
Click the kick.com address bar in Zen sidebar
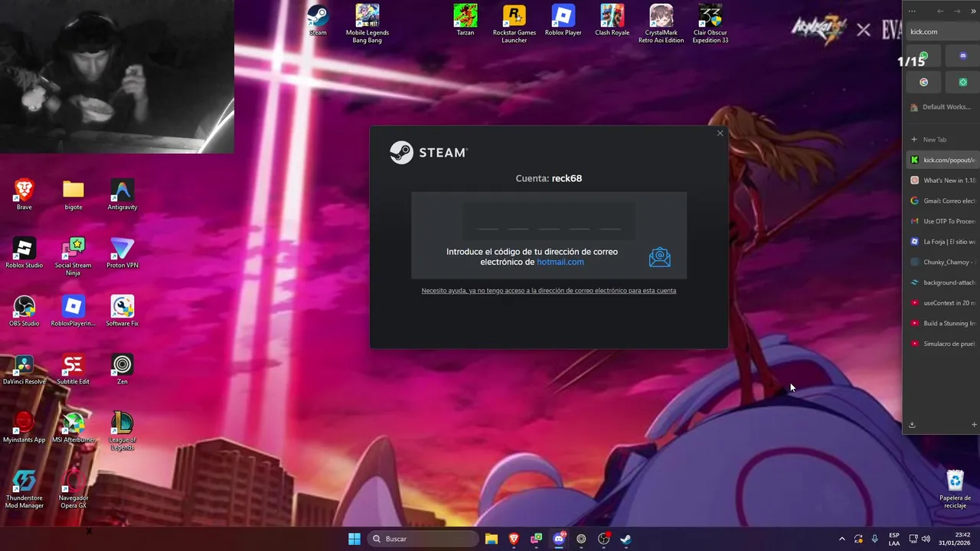[943, 31]
